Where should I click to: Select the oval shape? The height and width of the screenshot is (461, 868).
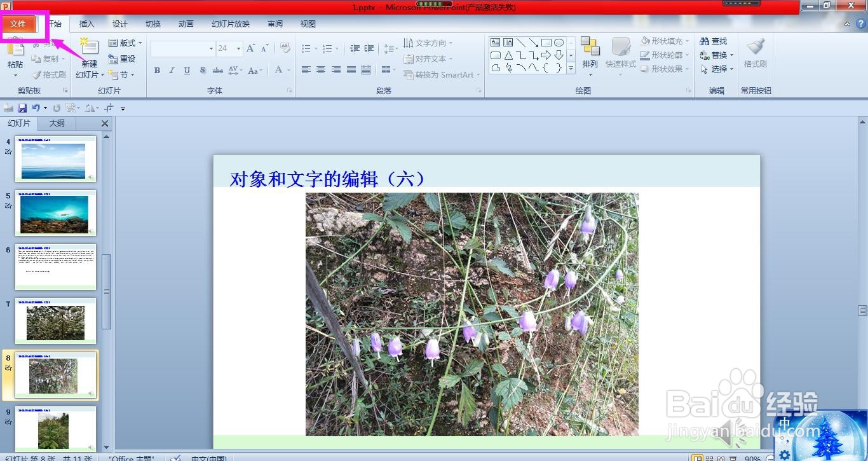[x=559, y=43]
